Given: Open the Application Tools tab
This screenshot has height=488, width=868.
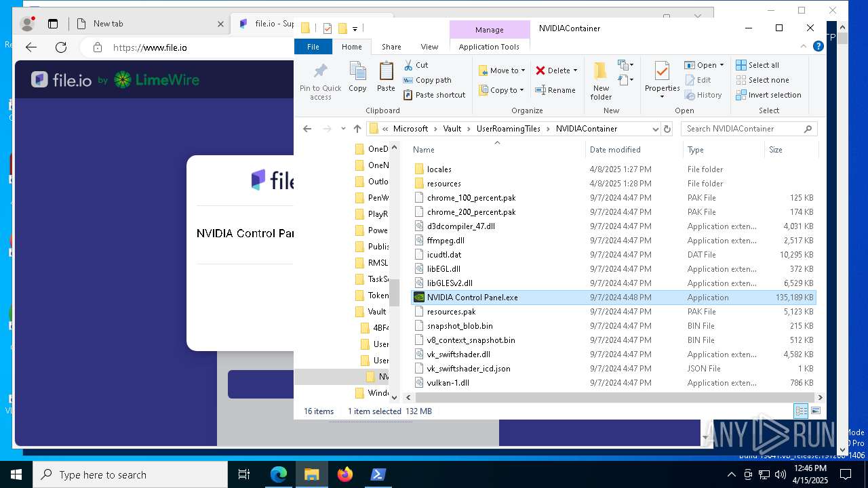Looking at the screenshot, I should 489,47.
